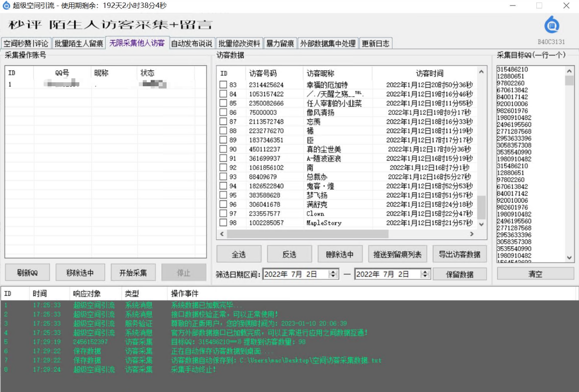The width and height of the screenshot is (579, 392).
Task: Click the 访客号码 column header
Action: [274, 73]
